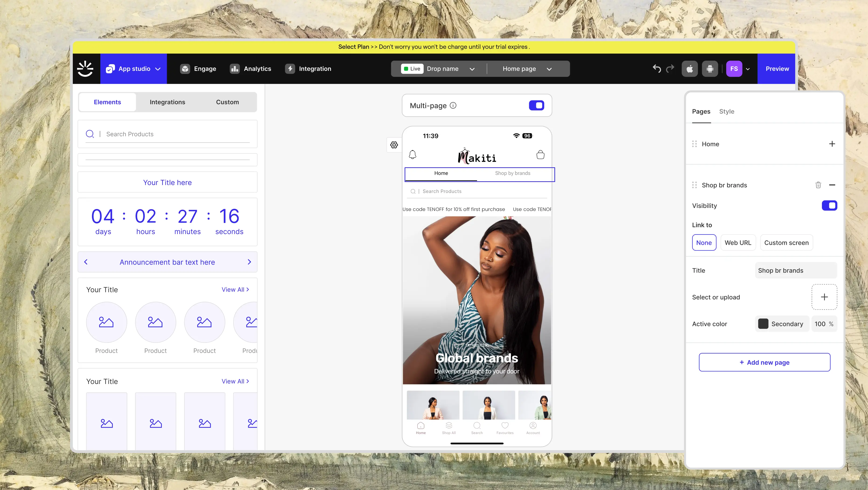This screenshot has width=868, height=490.
Task: Toggle Visibility for Shop br brands
Action: pyautogui.click(x=829, y=206)
